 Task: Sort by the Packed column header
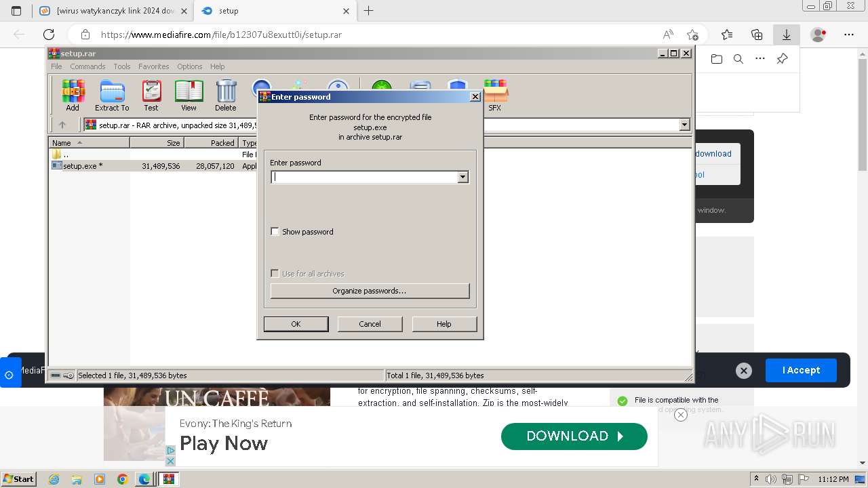pyautogui.click(x=211, y=143)
